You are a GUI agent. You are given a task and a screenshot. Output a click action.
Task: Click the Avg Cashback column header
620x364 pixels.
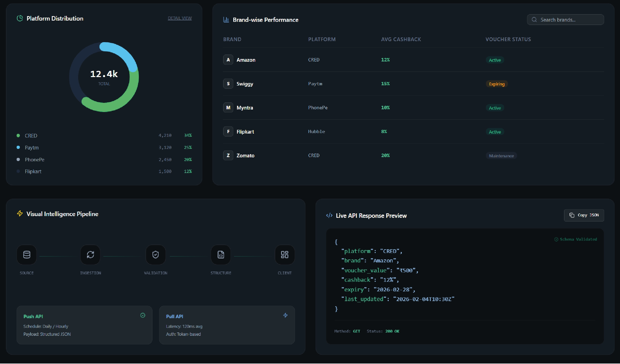click(401, 39)
